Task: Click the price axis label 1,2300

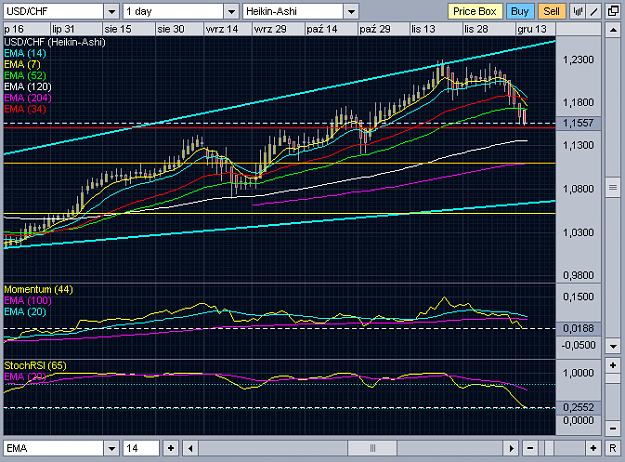Action: click(x=578, y=60)
